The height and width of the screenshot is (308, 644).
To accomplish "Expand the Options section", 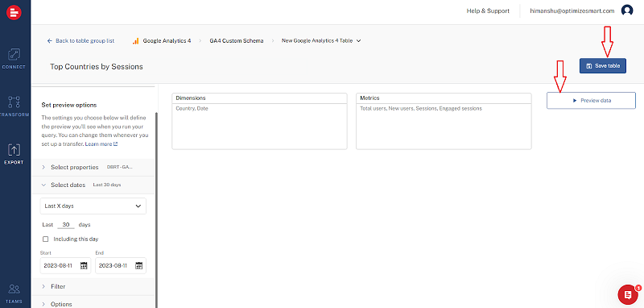I will [x=93, y=304].
